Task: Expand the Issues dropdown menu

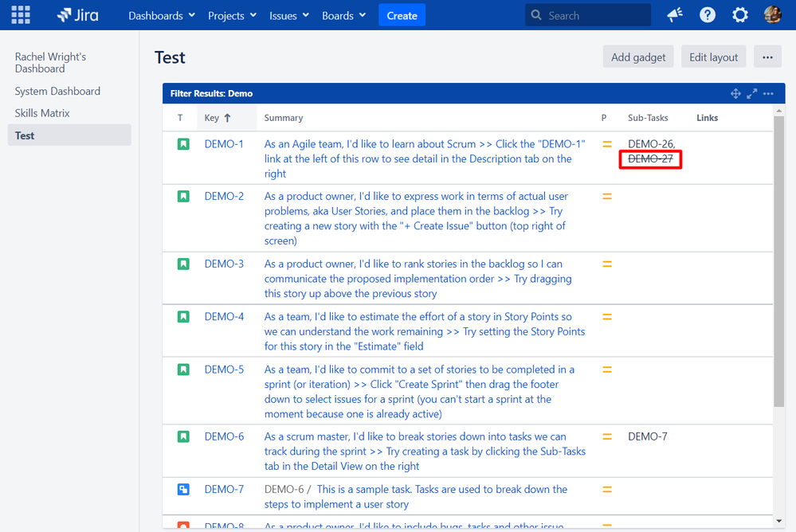Action: [289, 16]
